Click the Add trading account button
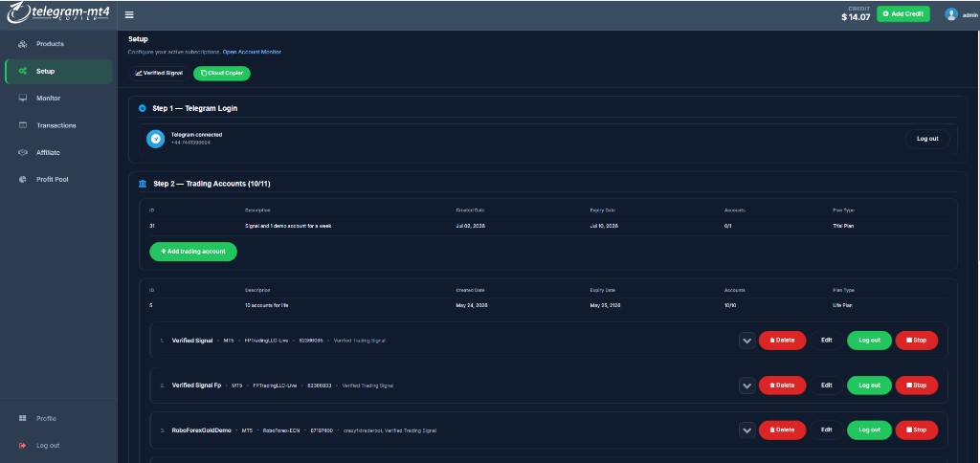This screenshot has height=463, width=980. (x=193, y=252)
